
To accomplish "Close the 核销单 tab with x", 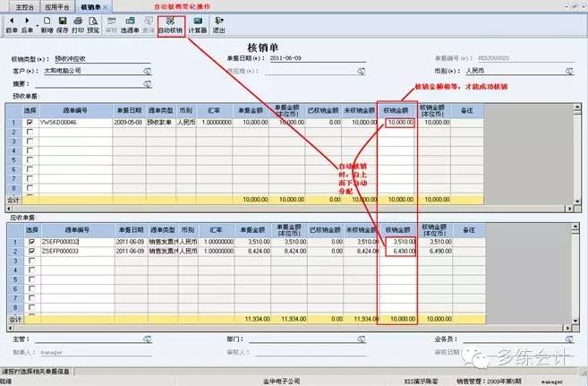I will pos(106,7).
